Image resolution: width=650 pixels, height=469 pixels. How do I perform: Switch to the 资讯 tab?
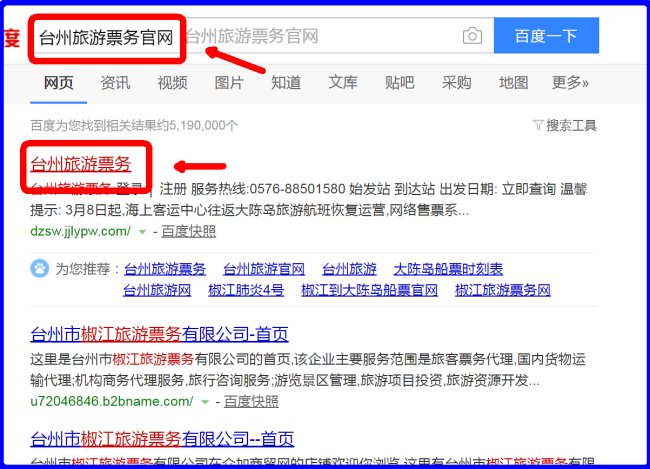pyautogui.click(x=115, y=83)
